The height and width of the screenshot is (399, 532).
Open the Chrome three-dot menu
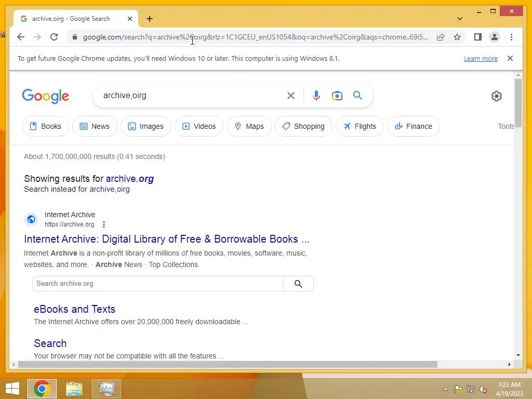[x=511, y=37]
